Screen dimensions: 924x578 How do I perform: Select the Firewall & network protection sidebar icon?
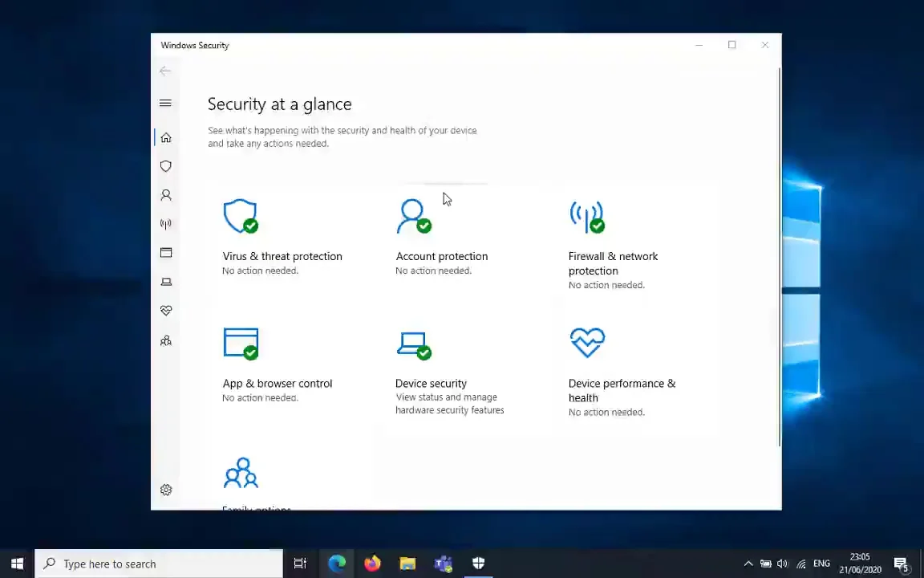click(165, 224)
